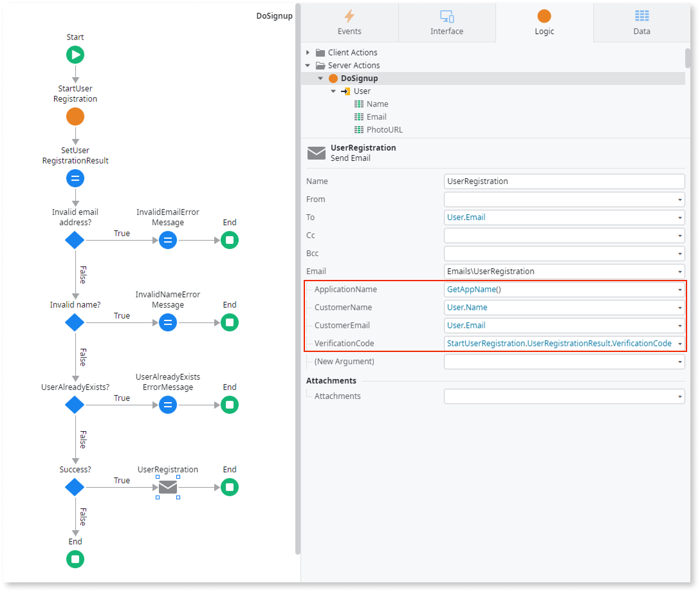Open the Cc dropdown
The width and height of the screenshot is (700, 592).
(x=680, y=236)
